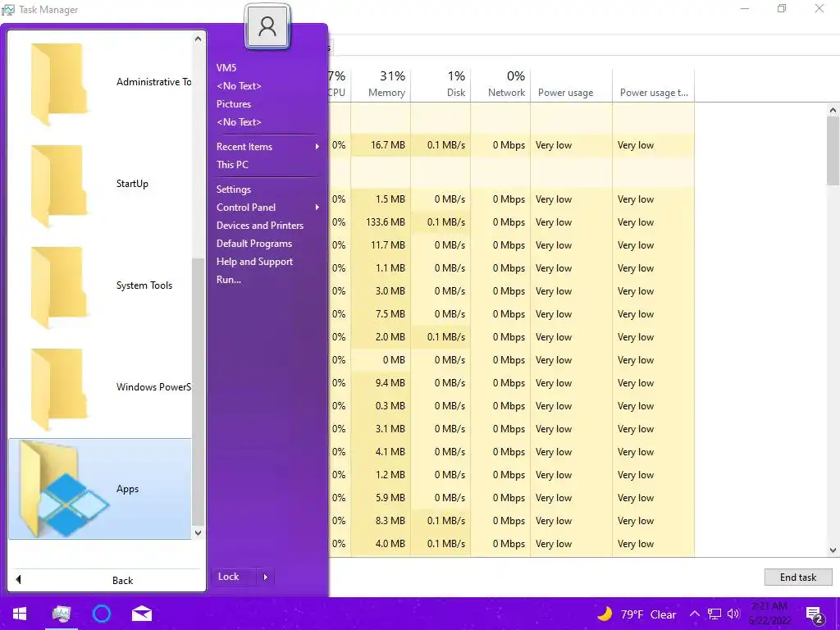This screenshot has width=840, height=630.
Task: Open the network status tray icon
Action: click(714, 614)
